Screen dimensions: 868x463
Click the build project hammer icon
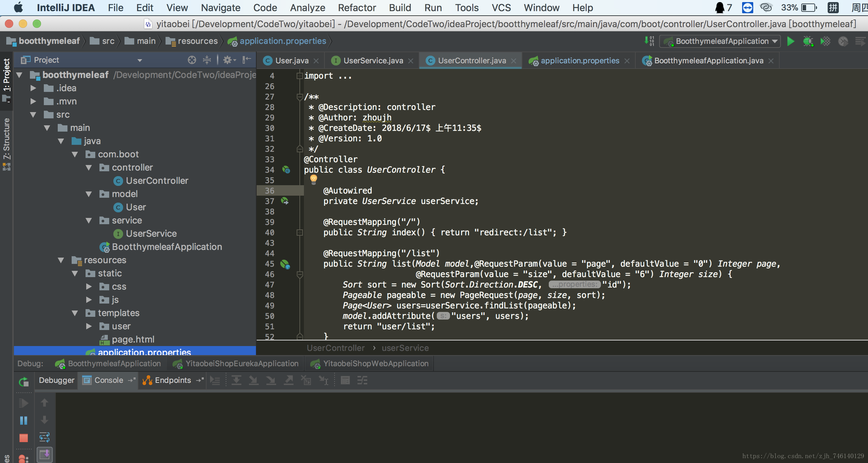pyautogui.click(x=649, y=41)
